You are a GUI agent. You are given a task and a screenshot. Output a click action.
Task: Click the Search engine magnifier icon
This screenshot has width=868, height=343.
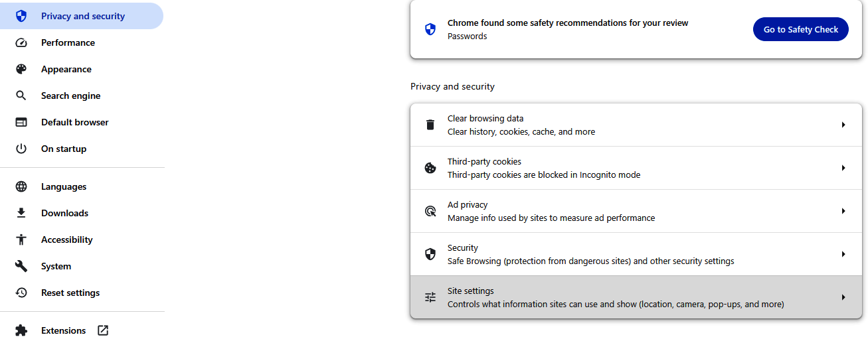[21, 96]
